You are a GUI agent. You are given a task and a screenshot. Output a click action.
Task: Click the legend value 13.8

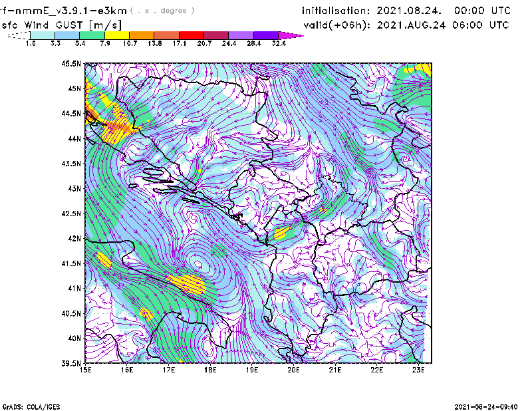click(155, 43)
